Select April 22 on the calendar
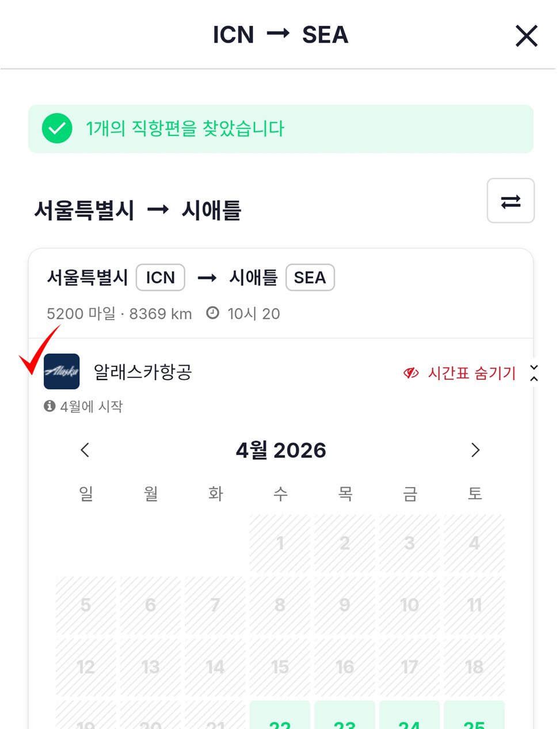 click(280, 715)
